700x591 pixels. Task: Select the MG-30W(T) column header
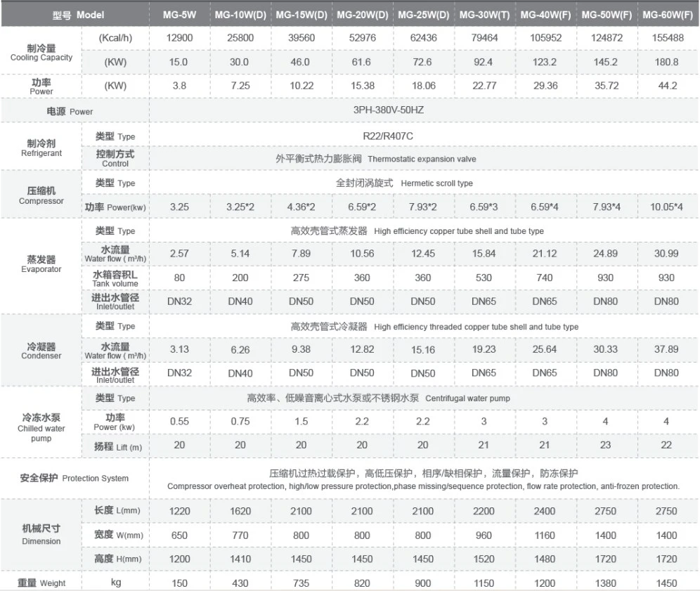tap(484, 15)
